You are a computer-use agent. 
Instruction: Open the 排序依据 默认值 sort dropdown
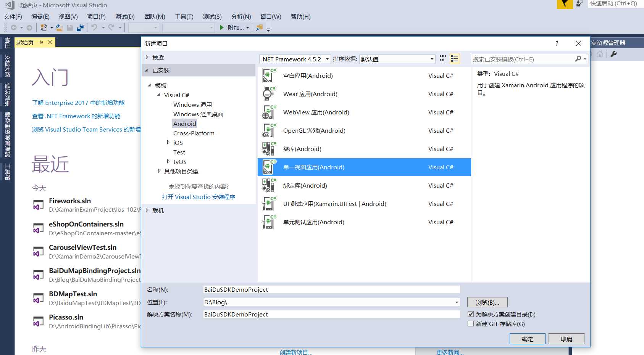[x=432, y=59]
